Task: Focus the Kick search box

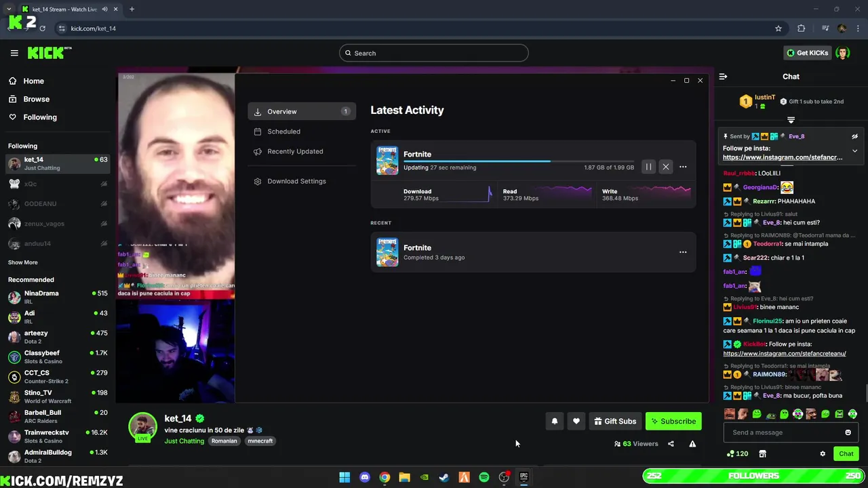Action: pos(434,53)
